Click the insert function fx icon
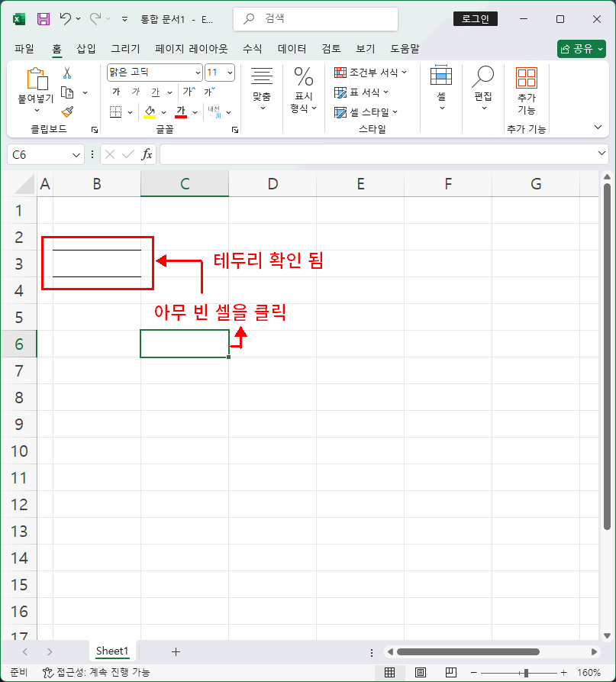616x682 pixels. [x=147, y=154]
